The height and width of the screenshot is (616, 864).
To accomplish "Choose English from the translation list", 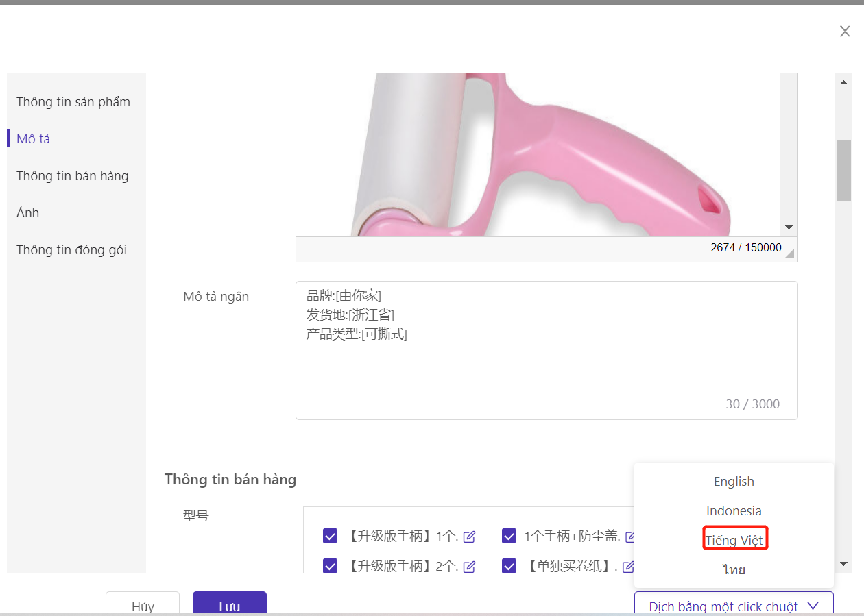I will point(734,482).
